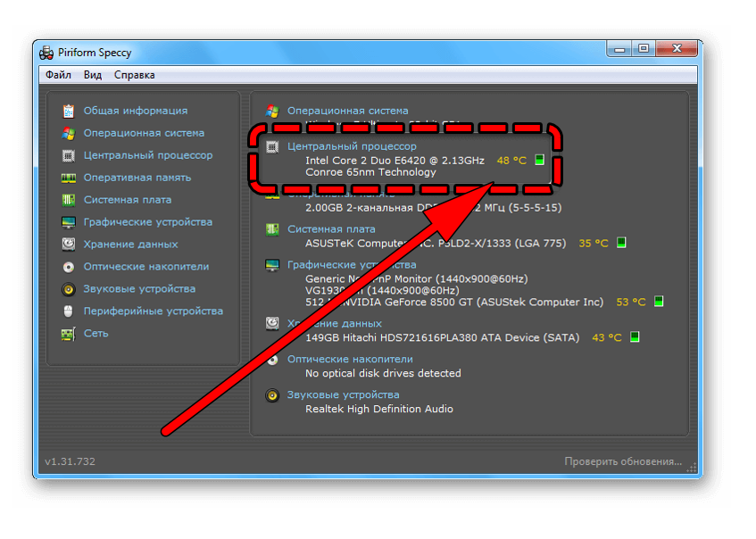Open Оперативная память via its sidebar icon
Viewport: 756px width, 539px height.
pyautogui.click(x=69, y=178)
